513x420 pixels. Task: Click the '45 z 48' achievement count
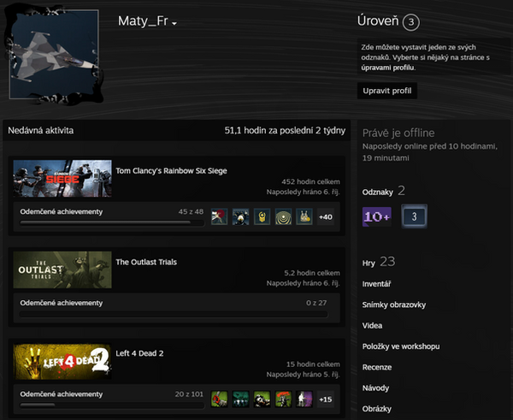coord(191,212)
